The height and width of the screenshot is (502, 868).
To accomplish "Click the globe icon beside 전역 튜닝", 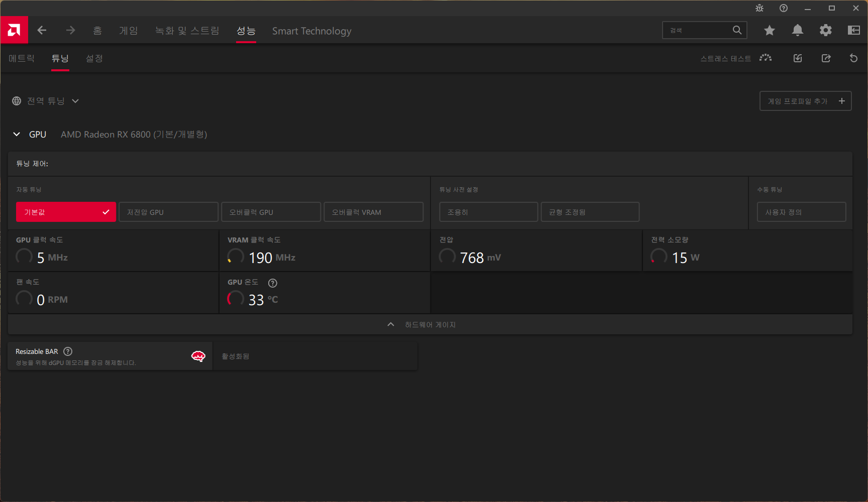I will tap(17, 101).
